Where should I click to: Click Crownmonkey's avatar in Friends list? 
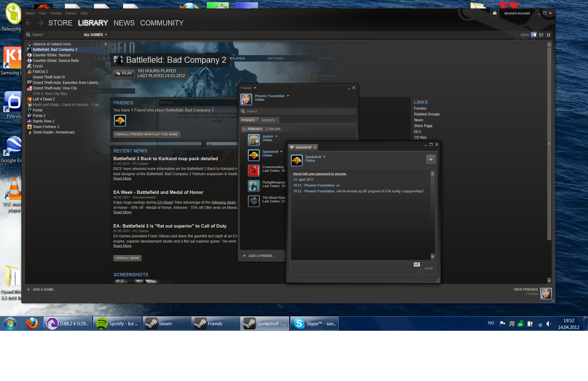coord(254,171)
